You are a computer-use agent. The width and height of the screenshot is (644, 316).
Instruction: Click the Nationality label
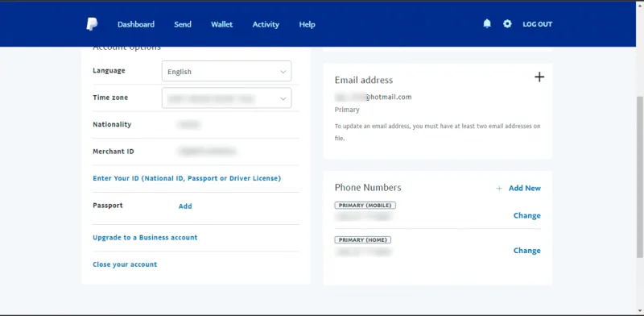(112, 124)
